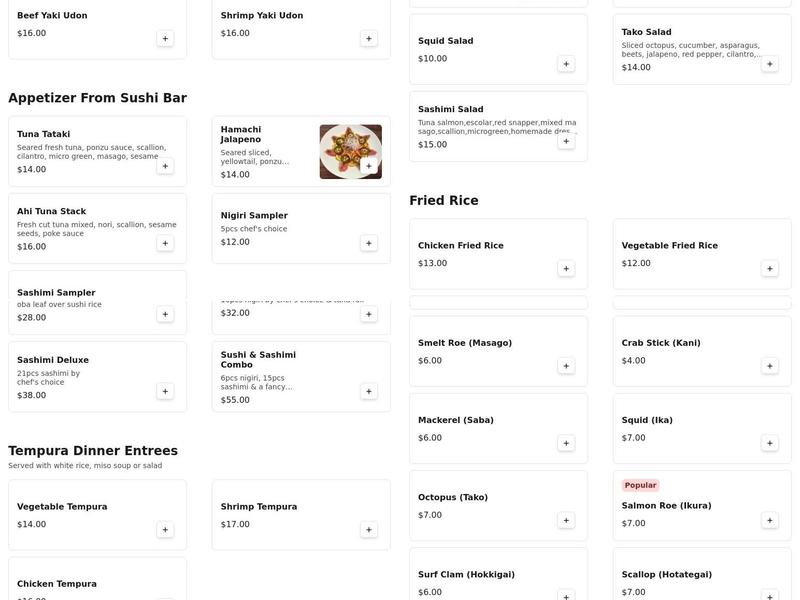Click the add icon for Sashimi Deluxe
The image size is (800, 600).
pos(164,392)
